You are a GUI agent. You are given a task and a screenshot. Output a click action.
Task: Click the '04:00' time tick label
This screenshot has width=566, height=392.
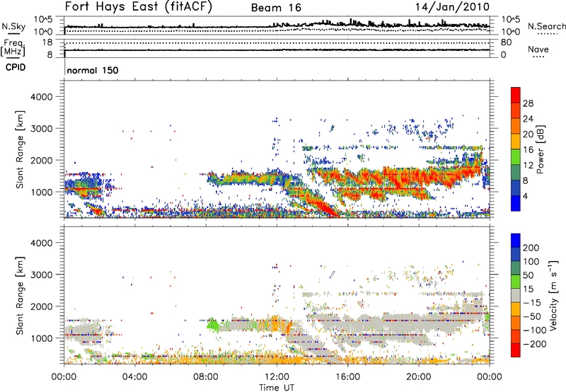click(x=134, y=377)
